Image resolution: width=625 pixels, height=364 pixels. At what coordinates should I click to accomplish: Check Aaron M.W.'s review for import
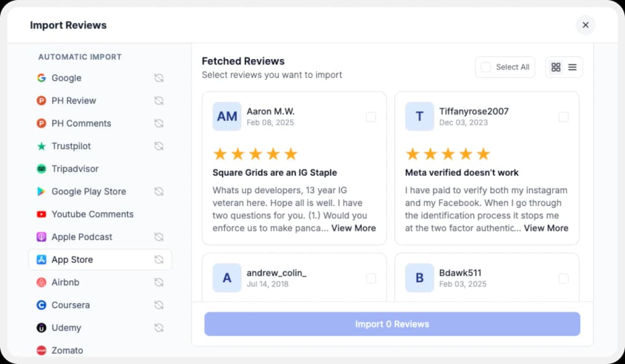[x=371, y=117]
